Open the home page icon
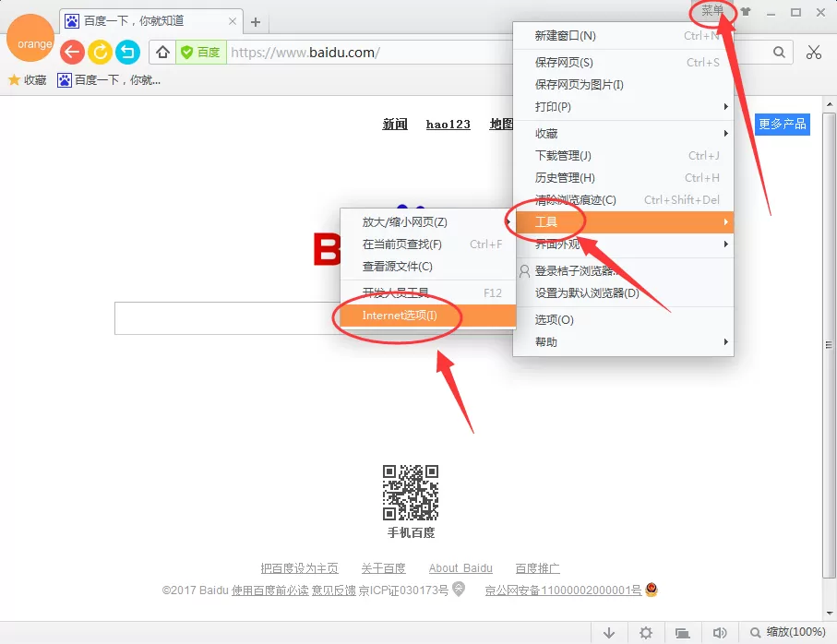Viewport: 837px width, 644px height. point(162,53)
